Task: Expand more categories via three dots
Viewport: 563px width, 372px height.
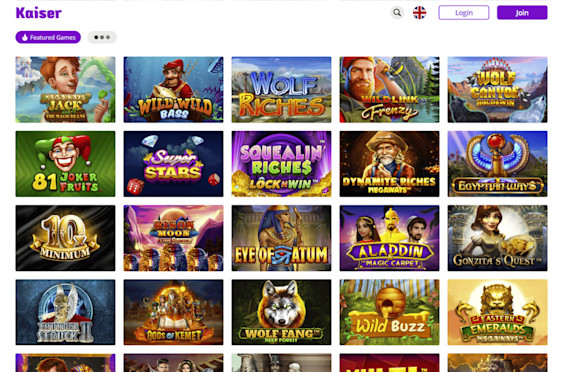Action: click(102, 37)
